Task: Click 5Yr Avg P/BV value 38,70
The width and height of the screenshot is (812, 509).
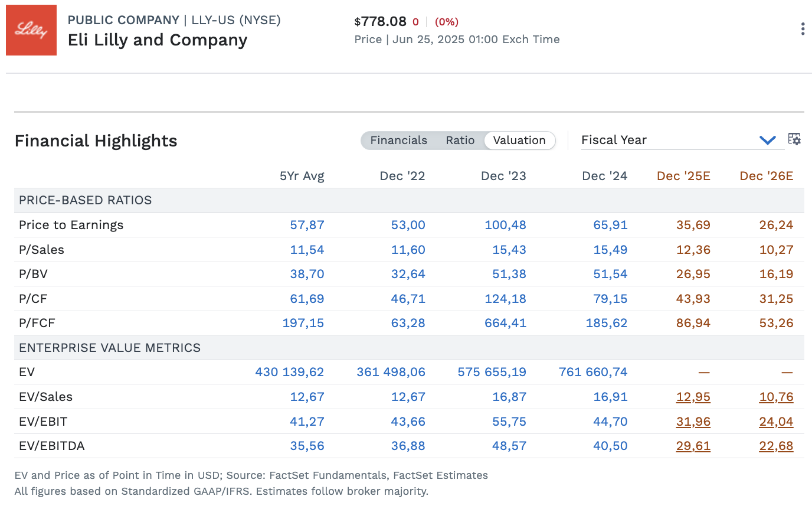Action: [307, 274]
